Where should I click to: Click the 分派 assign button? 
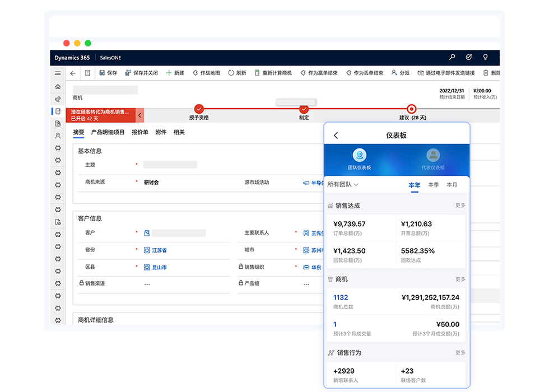click(400, 73)
